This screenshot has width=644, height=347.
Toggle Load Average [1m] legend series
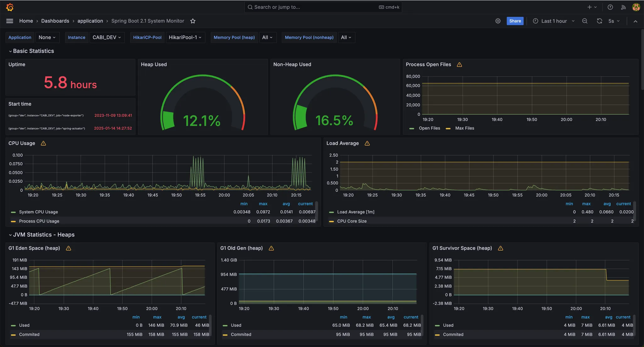[356, 212]
